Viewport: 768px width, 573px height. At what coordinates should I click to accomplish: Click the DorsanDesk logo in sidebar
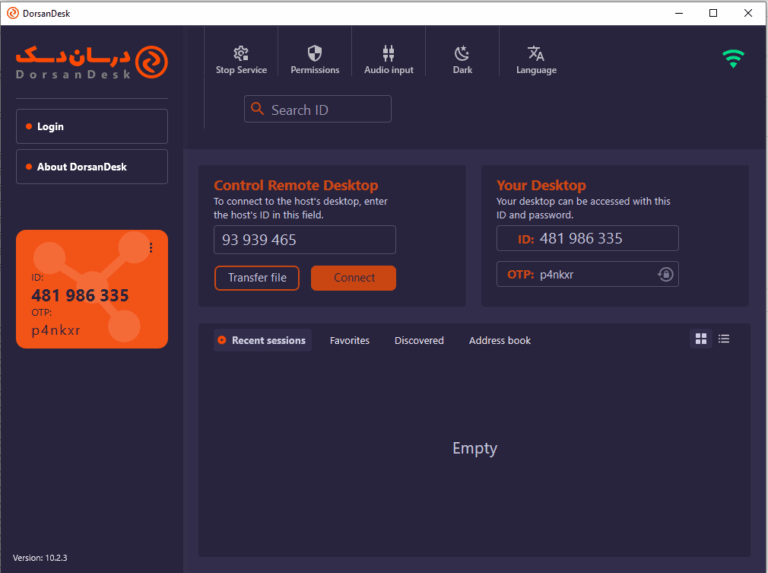[92, 62]
